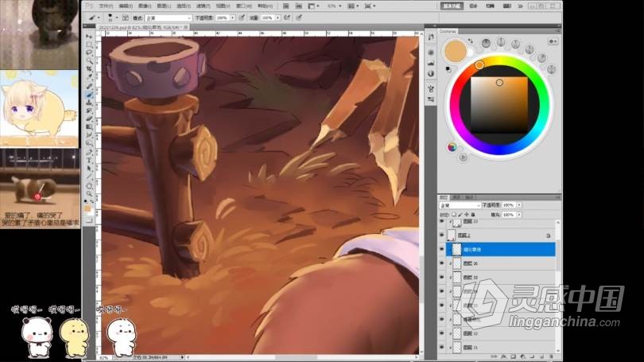644x362 pixels.
Task: Add a layer mask
Action: [514, 356]
